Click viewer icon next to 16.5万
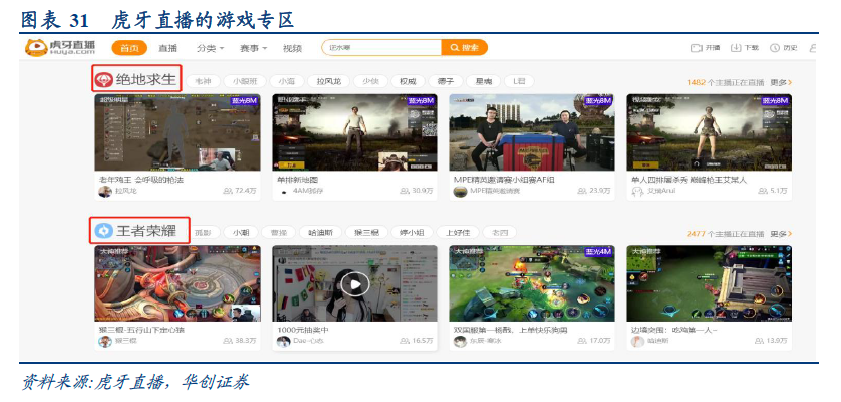The width and height of the screenshot is (841, 402). click(405, 341)
